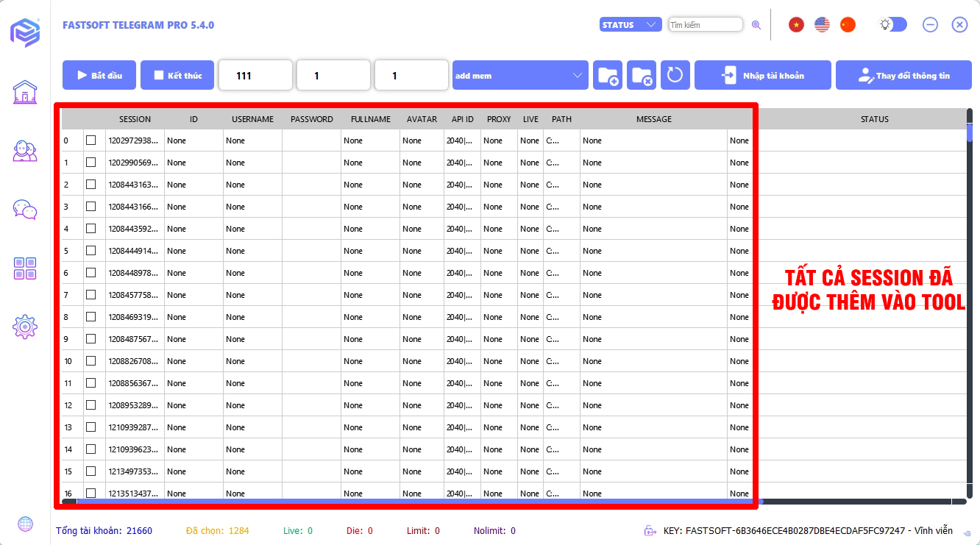Click the FastSoft logo icon
Image resolution: width=980 pixels, height=545 pixels.
coord(25,32)
